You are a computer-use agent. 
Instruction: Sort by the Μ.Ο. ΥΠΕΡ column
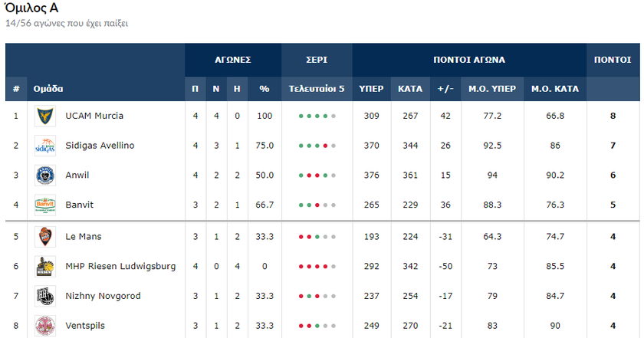pos(494,89)
